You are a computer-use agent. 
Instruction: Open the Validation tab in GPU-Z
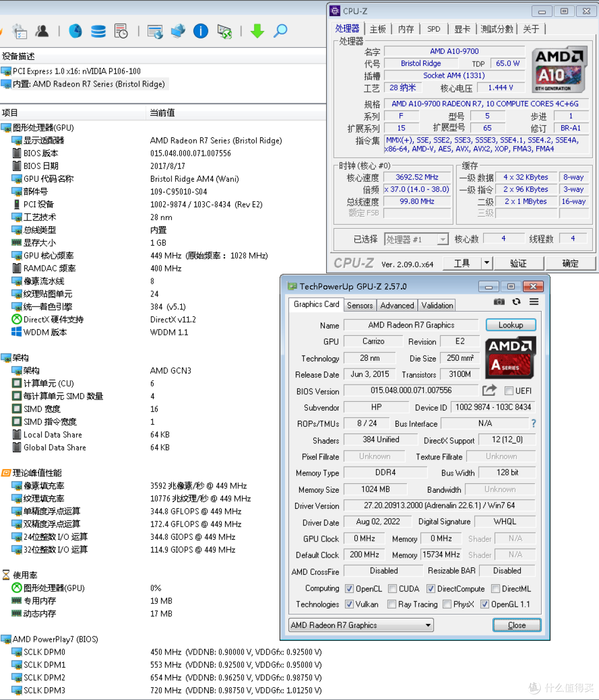click(437, 305)
